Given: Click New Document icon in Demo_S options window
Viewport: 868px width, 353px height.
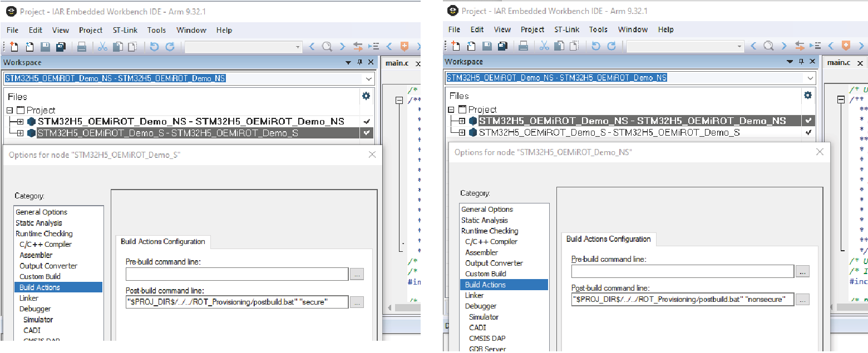Looking at the screenshot, I should coord(14,47).
